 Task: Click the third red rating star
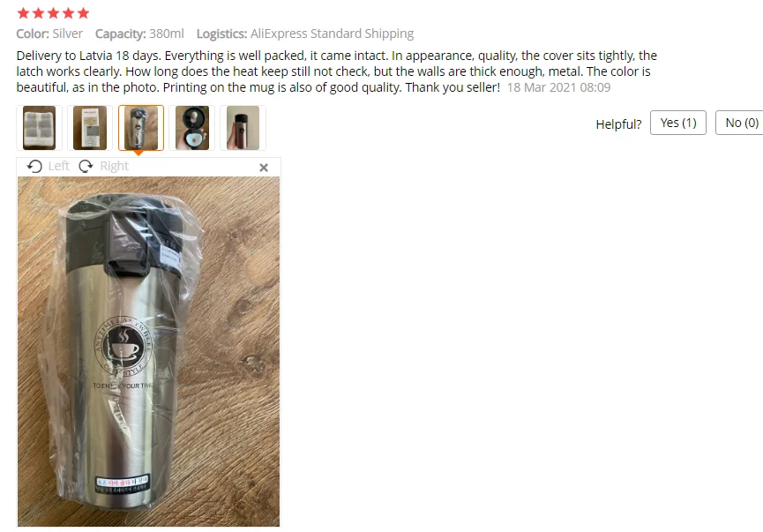53,13
